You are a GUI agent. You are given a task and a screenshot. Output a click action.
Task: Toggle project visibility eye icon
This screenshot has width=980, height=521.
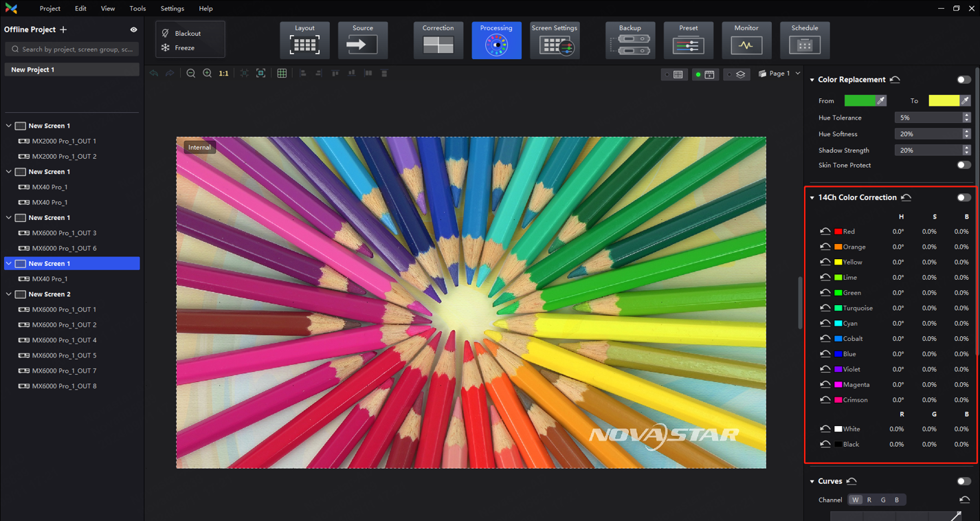coord(133,30)
